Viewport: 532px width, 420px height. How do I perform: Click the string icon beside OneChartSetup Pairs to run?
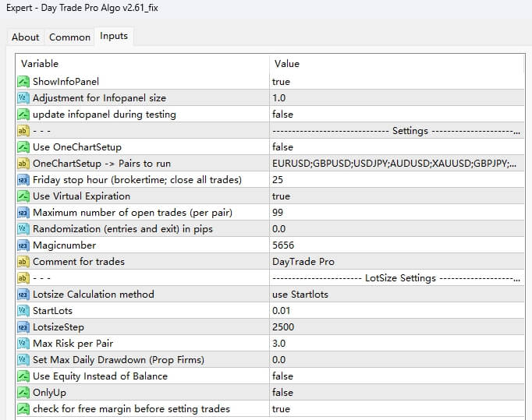23,164
